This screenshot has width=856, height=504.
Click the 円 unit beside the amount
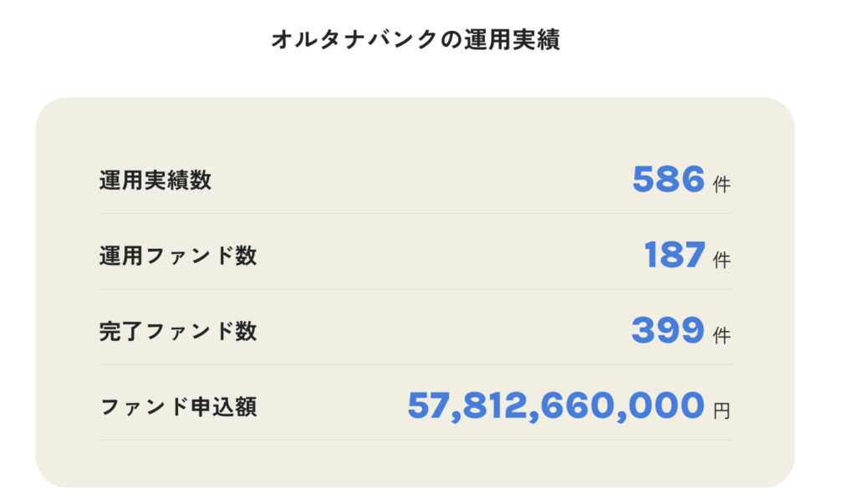(721, 410)
